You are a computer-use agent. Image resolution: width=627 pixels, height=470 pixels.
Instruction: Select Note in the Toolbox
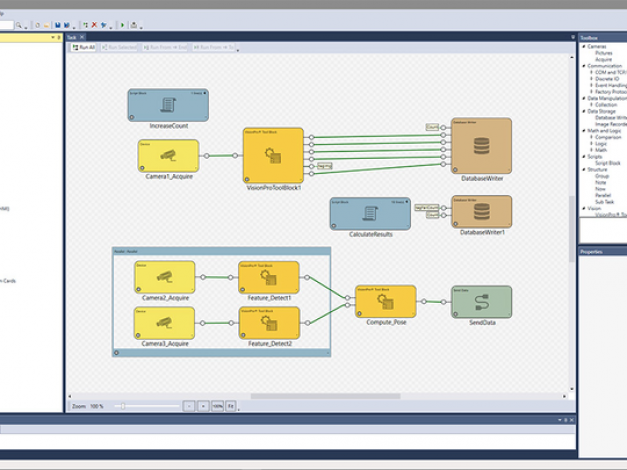[600, 182]
